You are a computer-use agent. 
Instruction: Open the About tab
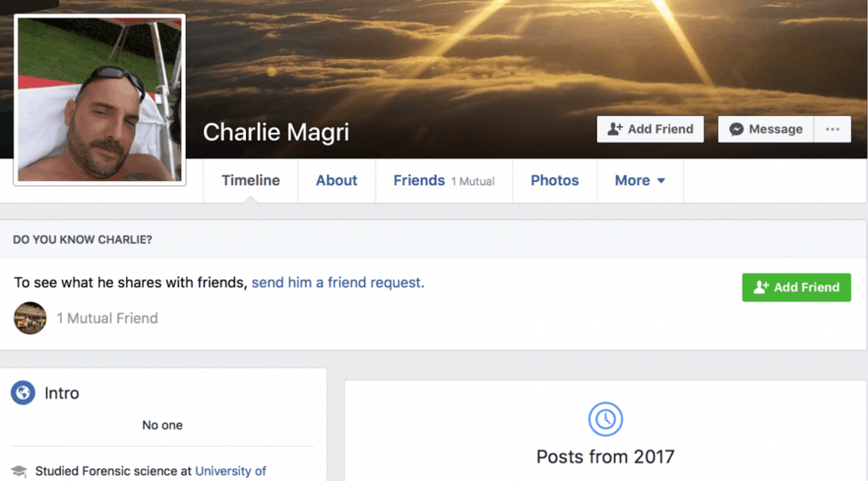337,180
